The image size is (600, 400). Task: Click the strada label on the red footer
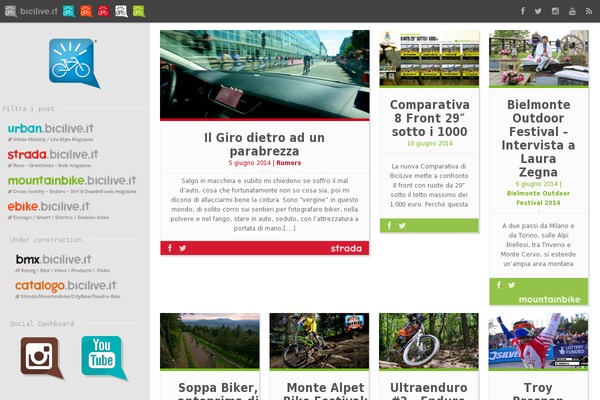point(346,248)
